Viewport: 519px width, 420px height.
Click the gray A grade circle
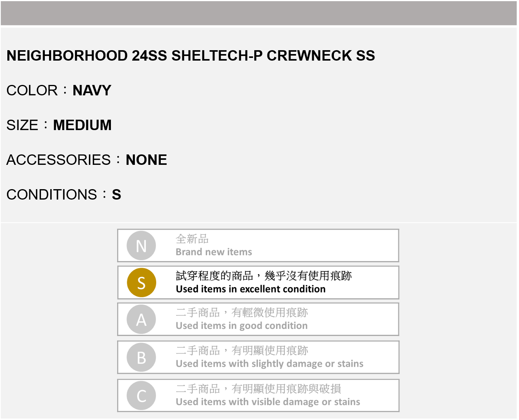[x=141, y=320]
